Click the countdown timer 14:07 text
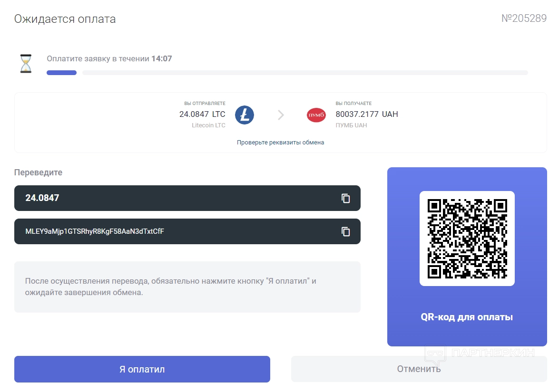Image resolution: width=559 pixels, height=392 pixels. tap(161, 59)
